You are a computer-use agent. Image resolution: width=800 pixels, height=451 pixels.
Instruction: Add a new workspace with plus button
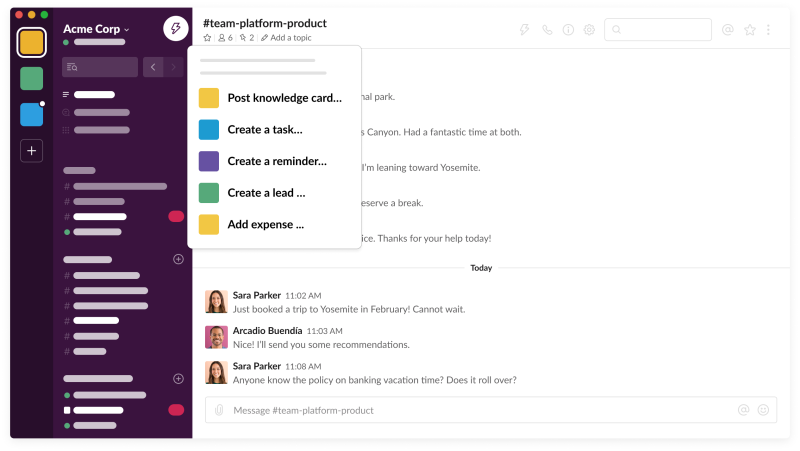click(x=32, y=151)
